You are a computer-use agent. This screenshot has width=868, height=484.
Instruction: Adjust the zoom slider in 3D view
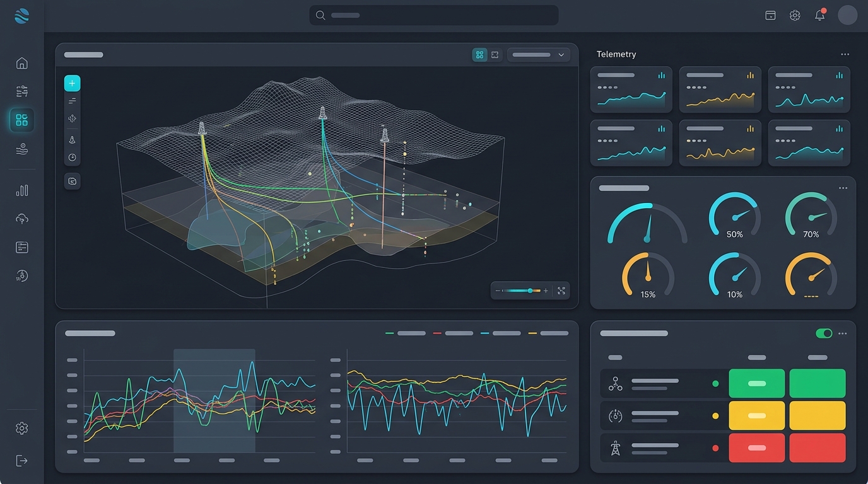(x=520, y=291)
